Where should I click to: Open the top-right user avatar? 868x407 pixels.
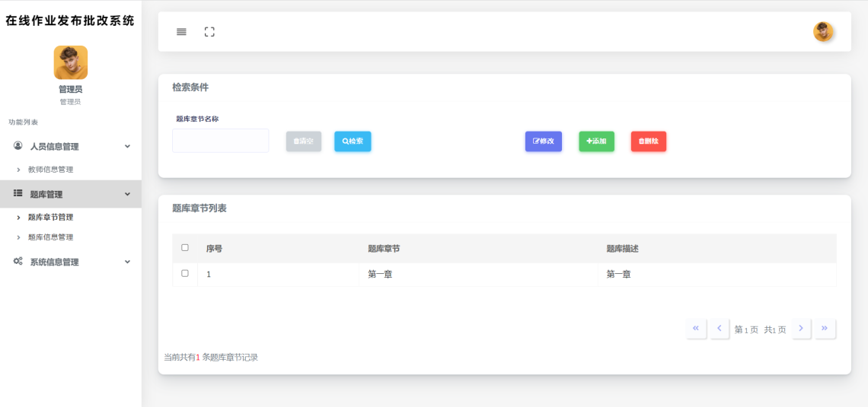(823, 31)
